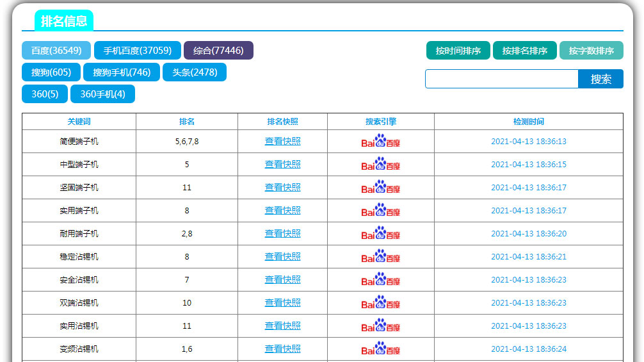The height and width of the screenshot is (362, 644).
Task: Click Baidu logo in 变频沾锡机 row
Action: pyautogui.click(x=380, y=348)
